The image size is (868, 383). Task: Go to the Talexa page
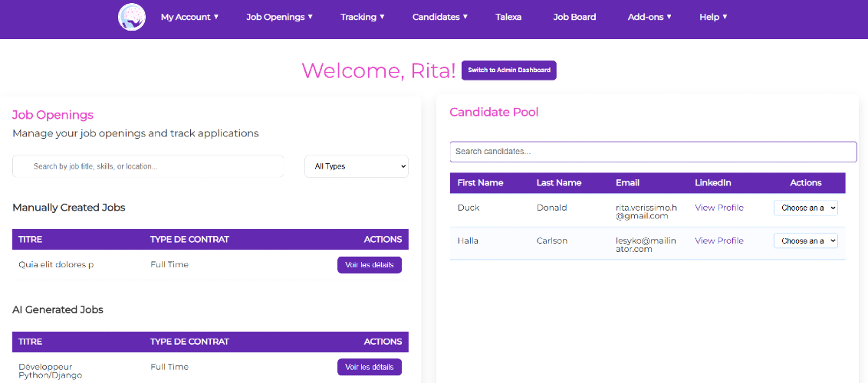point(508,17)
